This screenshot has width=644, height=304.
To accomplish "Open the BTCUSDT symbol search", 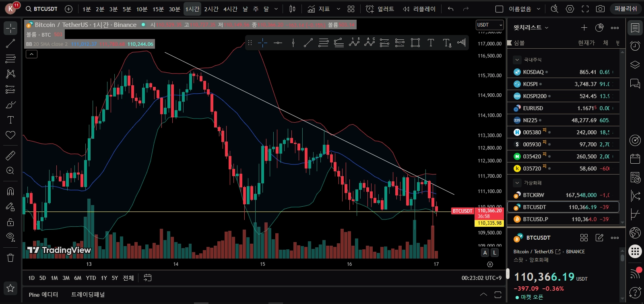I will coord(41,9).
